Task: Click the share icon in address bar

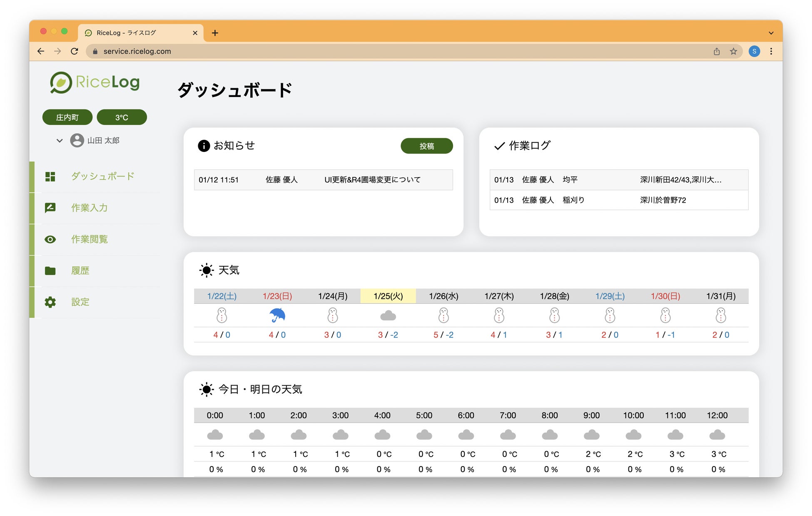Action: click(x=717, y=51)
